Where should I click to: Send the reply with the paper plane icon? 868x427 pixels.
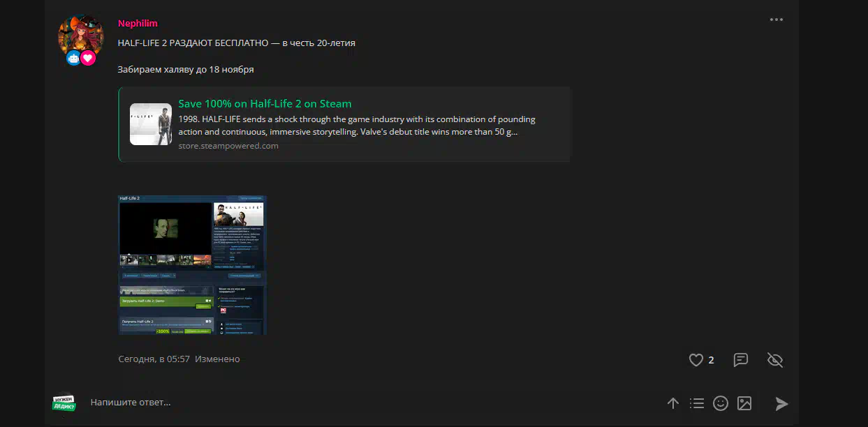point(781,403)
